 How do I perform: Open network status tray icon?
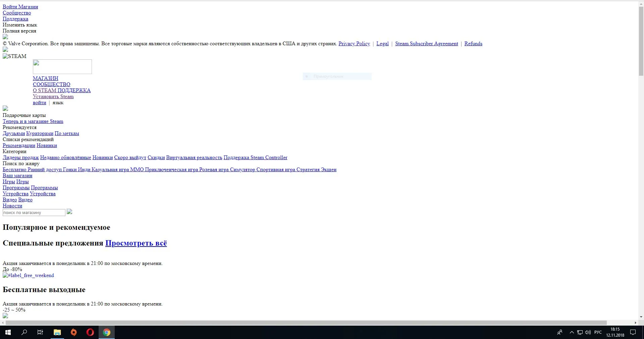click(x=580, y=332)
